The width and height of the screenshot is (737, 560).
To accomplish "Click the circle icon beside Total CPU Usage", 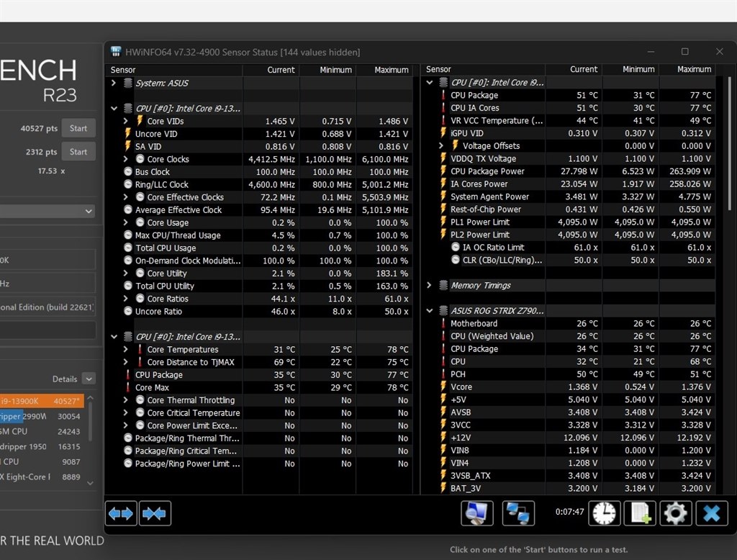I will (x=128, y=248).
